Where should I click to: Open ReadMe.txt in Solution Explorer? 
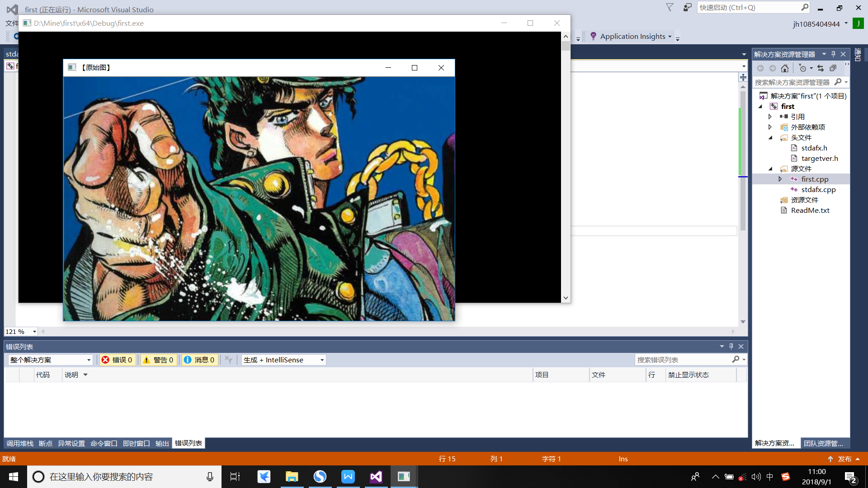pyautogui.click(x=810, y=210)
